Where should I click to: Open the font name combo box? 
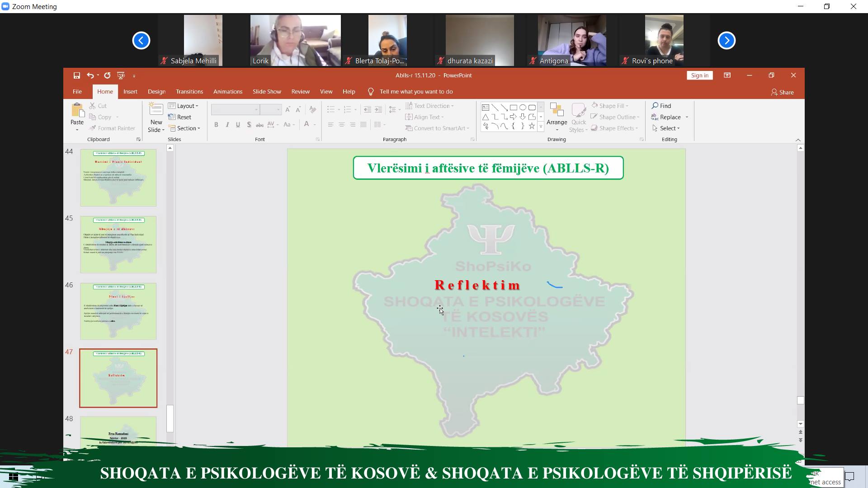click(x=235, y=109)
